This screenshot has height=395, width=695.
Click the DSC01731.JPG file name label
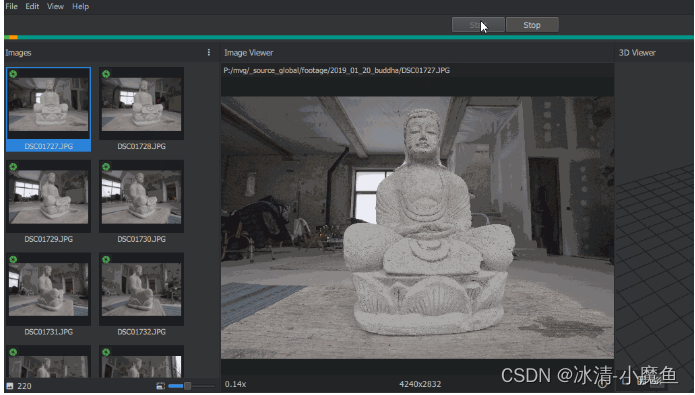48,332
